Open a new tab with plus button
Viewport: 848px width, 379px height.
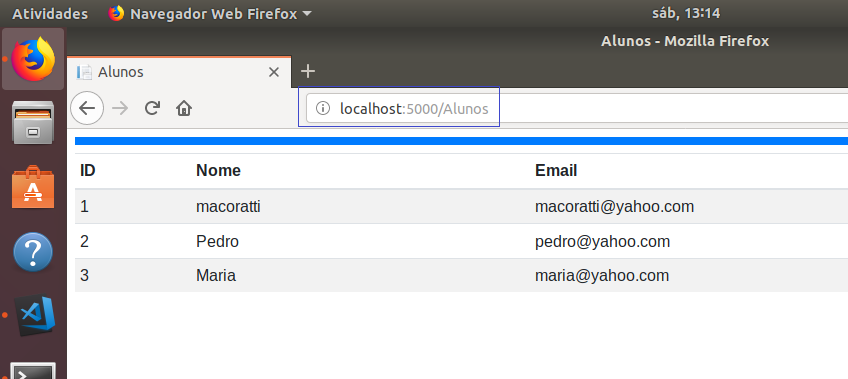coord(307,71)
